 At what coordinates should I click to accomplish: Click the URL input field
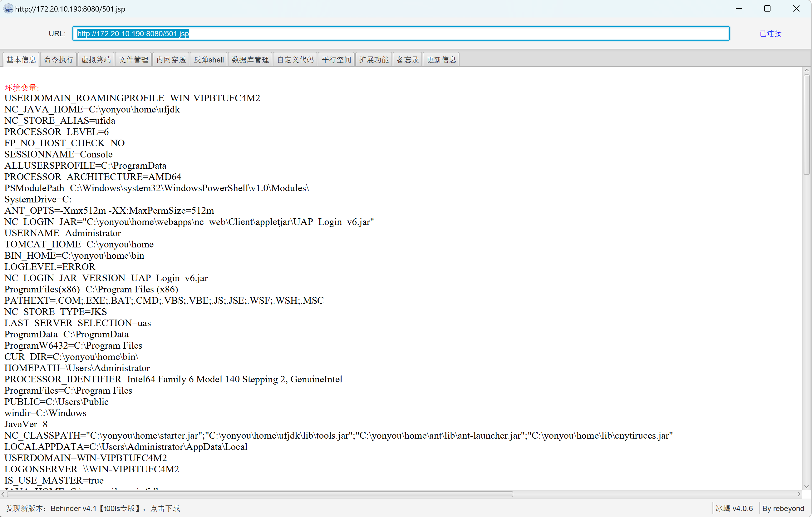(401, 33)
